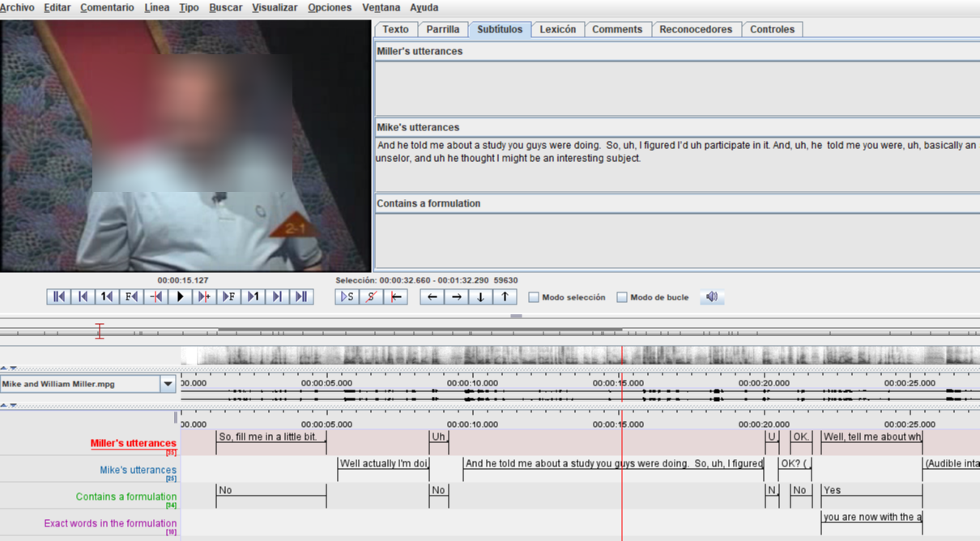Toggle the Modo de bucle checkbox
The width and height of the screenshot is (980, 541).
pyautogui.click(x=622, y=298)
